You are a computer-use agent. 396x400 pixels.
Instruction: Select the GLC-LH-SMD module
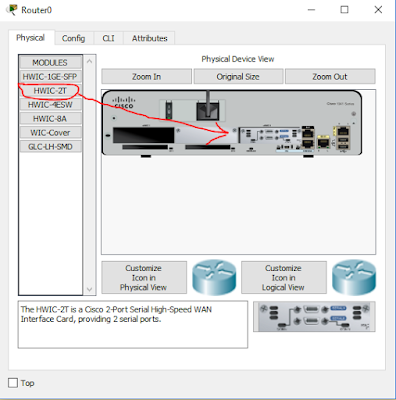pos(50,147)
